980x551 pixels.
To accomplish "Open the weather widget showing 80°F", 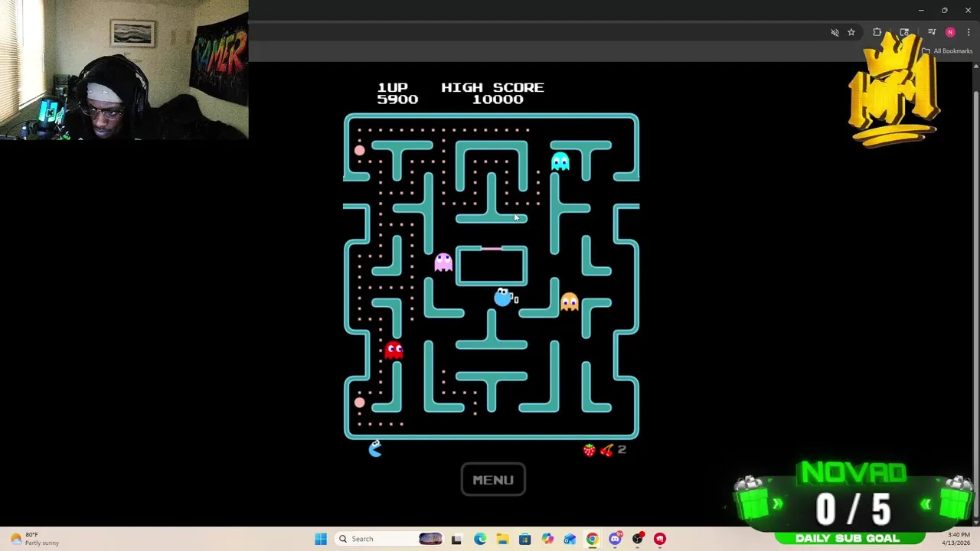I will (35, 539).
